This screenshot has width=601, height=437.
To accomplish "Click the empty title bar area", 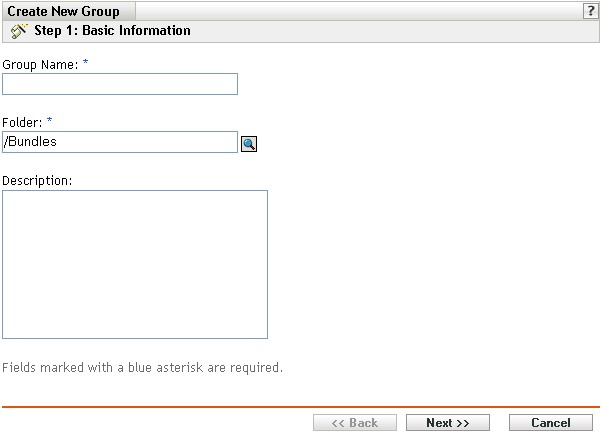I will (360, 11).
